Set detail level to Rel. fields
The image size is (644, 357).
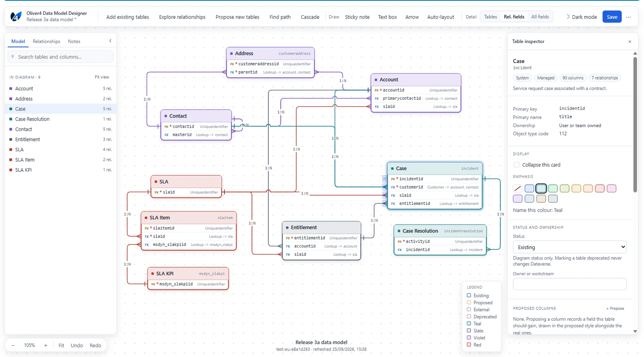[514, 17]
